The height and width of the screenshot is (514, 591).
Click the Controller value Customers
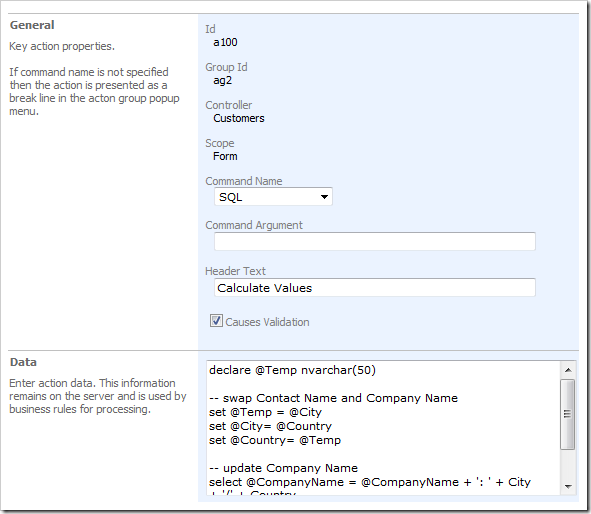pyautogui.click(x=239, y=118)
